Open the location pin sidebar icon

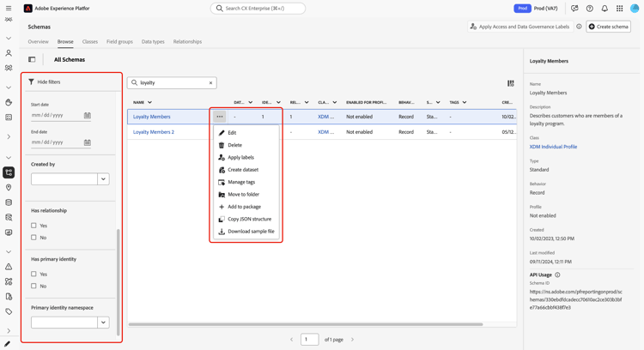[x=9, y=188]
